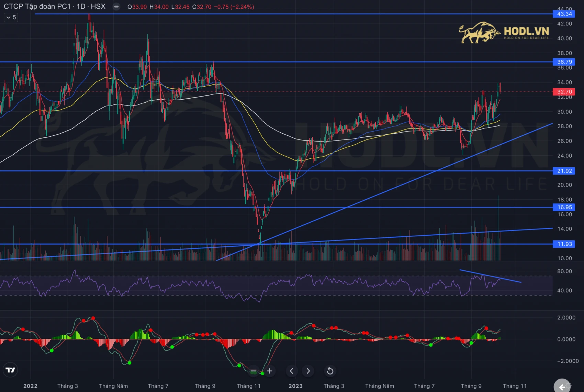Click the CTCP Tập đoàn PC1 symbol title
The image size is (584, 392).
[37, 7]
